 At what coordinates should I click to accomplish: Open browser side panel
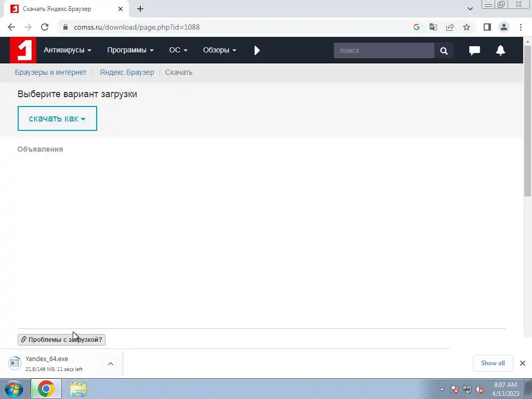pos(487,27)
